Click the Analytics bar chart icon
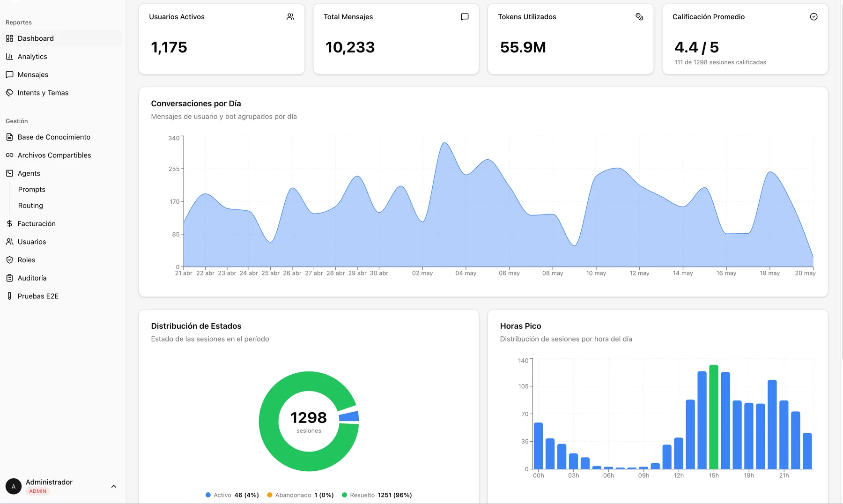 pyautogui.click(x=9, y=57)
